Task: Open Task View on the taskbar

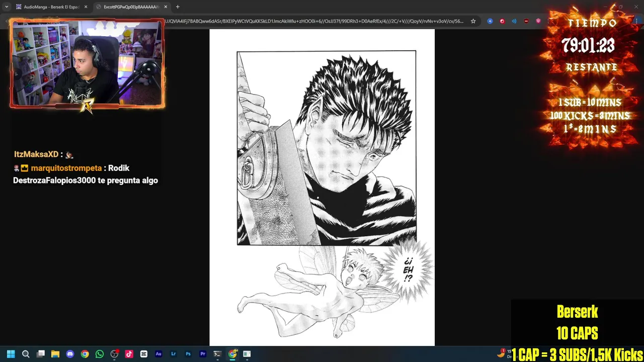Action: pos(41,354)
